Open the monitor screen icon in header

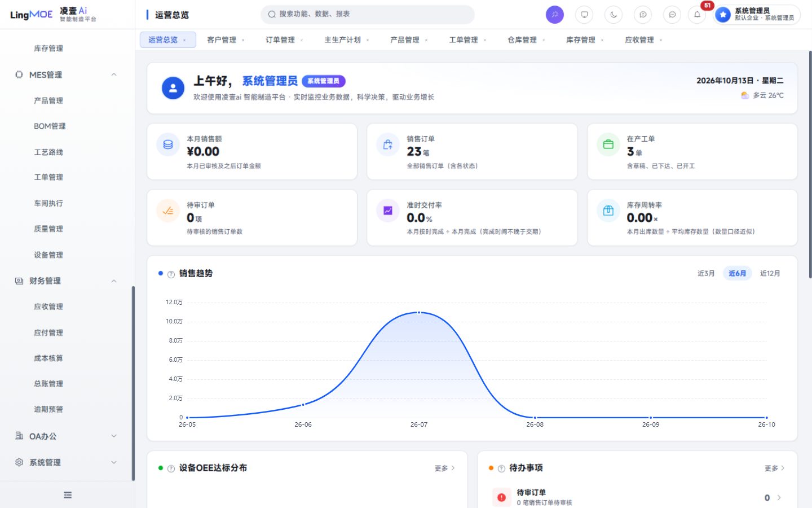pyautogui.click(x=584, y=15)
